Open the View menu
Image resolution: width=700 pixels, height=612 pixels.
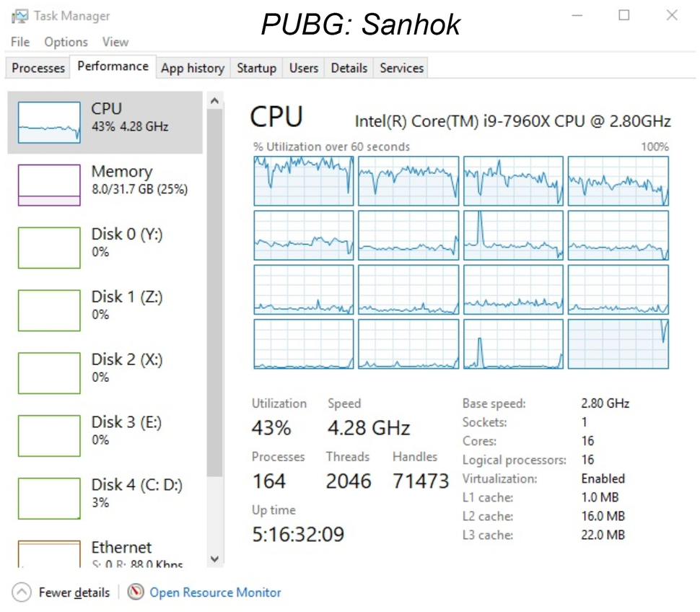[x=115, y=42]
